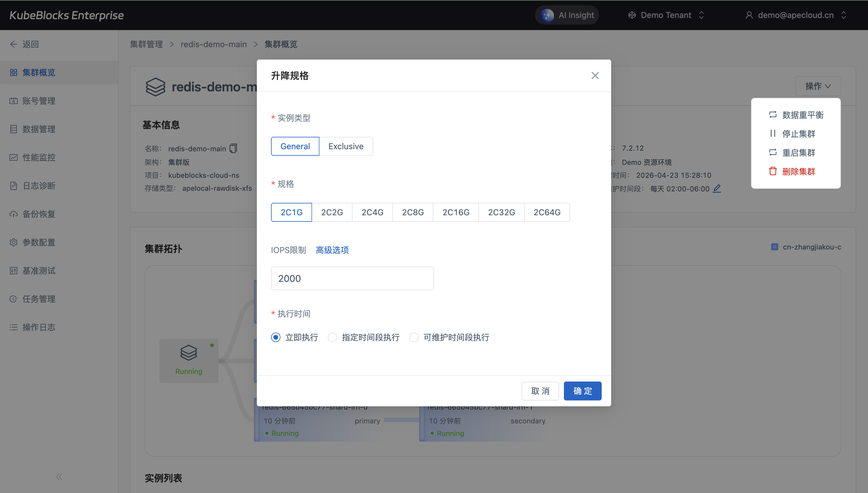
Task: Click the copy icon beside redis-demo-main name
Action: [233, 149]
